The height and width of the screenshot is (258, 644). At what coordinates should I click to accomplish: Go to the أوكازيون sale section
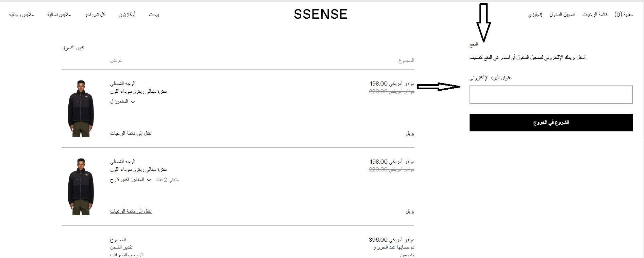127,15
